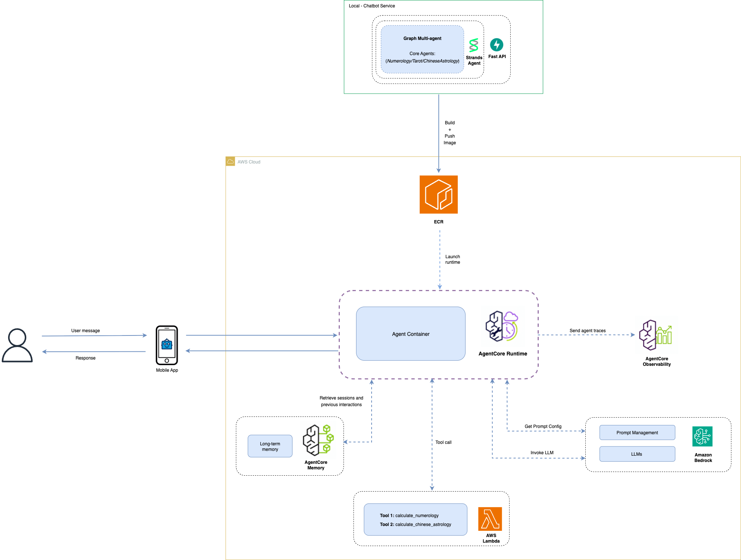Select the Local - Chatbot Service title
Screen dimensions: 741x560
pyautogui.click(x=372, y=6)
